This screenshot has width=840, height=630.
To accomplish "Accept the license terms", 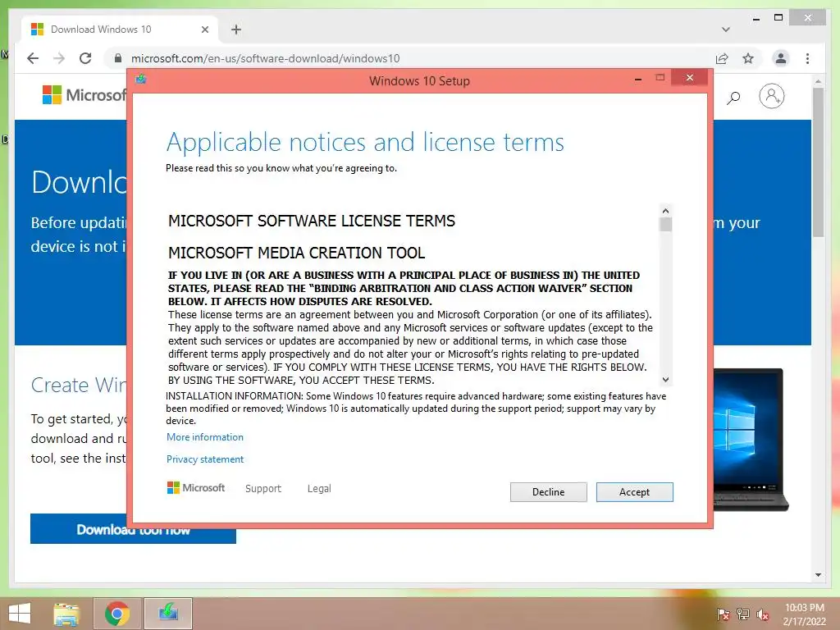I will pyautogui.click(x=634, y=492).
